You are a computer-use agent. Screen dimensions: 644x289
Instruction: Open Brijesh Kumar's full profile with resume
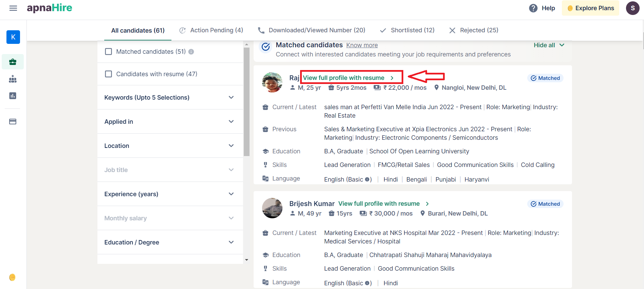(x=384, y=204)
